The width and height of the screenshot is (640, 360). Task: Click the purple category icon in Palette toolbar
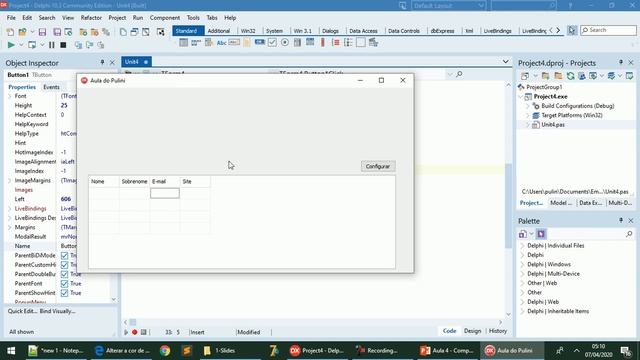pos(541,234)
